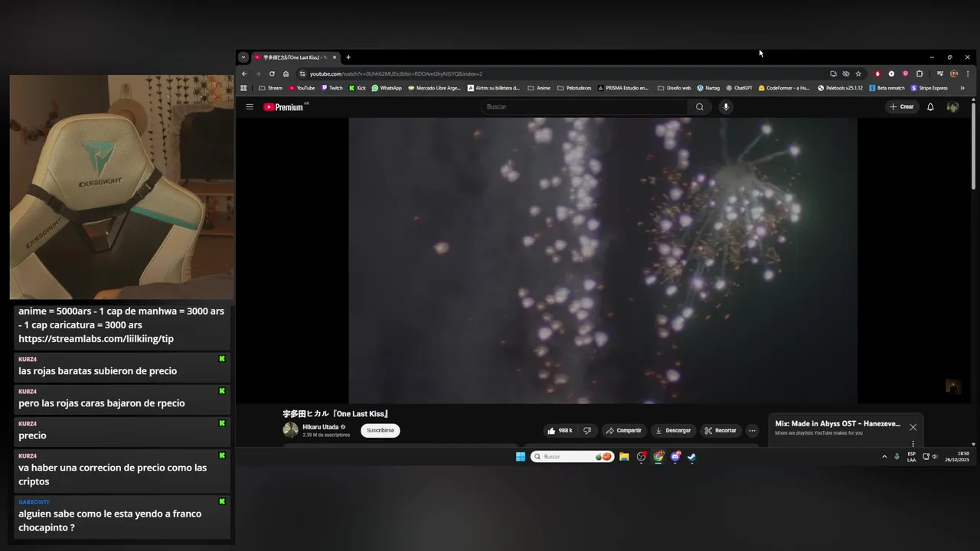This screenshot has width=980, height=551.
Task: Click the taskbar microphone tray icon
Action: point(897,457)
